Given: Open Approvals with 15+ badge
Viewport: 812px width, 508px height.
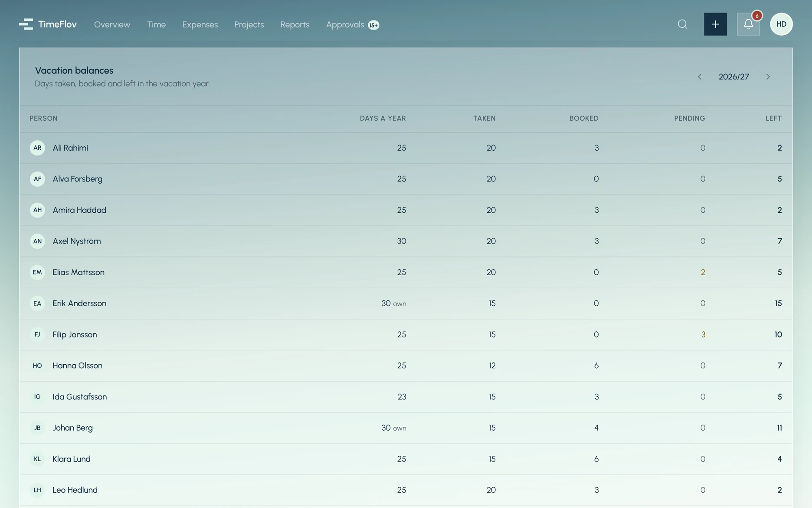Looking at the screenshot, I should pyautogui.click(x=353, y=25).
